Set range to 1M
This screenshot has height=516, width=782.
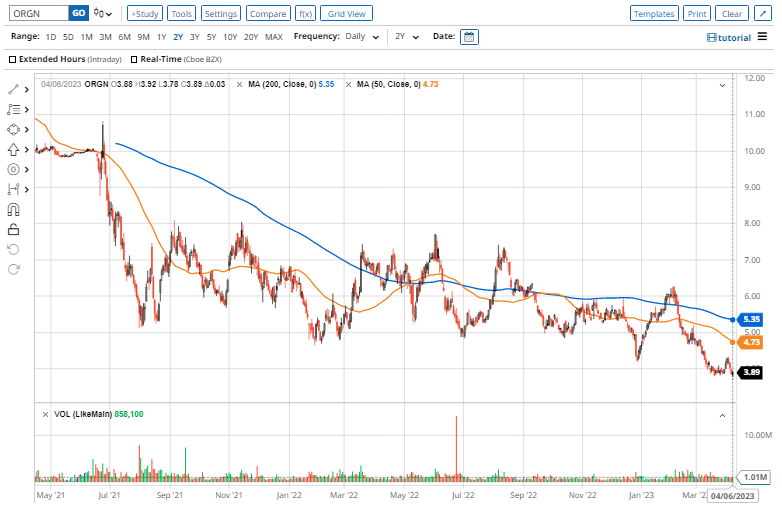coord(87,37)
